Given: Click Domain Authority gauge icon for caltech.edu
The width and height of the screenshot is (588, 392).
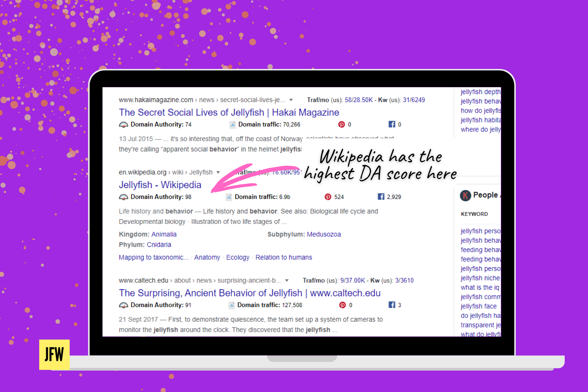Looking at the screenshot, I should [123, 305].
